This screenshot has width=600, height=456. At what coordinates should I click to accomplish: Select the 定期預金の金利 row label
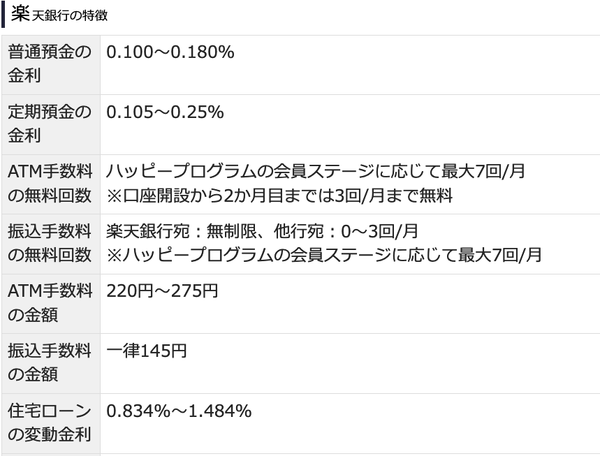pyautogui.click(x=49, y=124)
